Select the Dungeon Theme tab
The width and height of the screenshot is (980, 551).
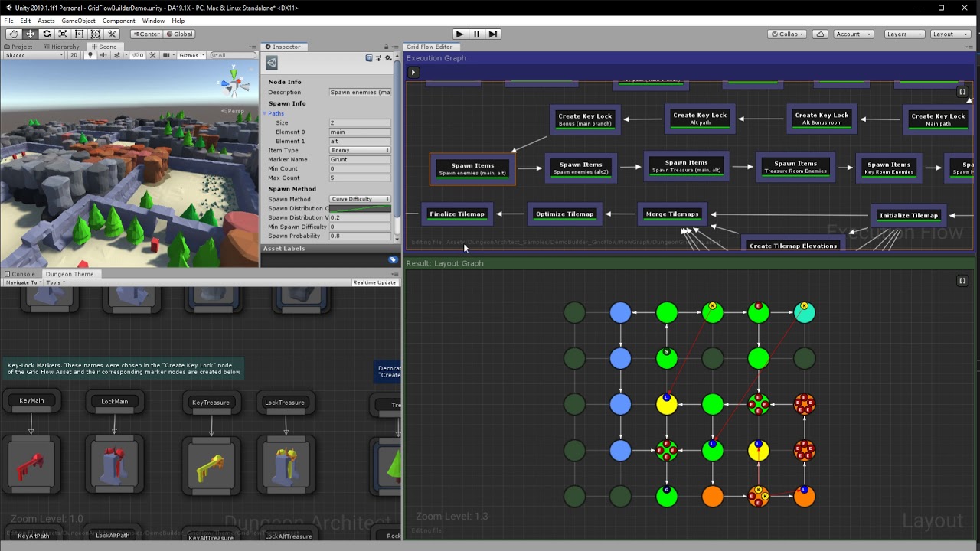tap(70, 274)
